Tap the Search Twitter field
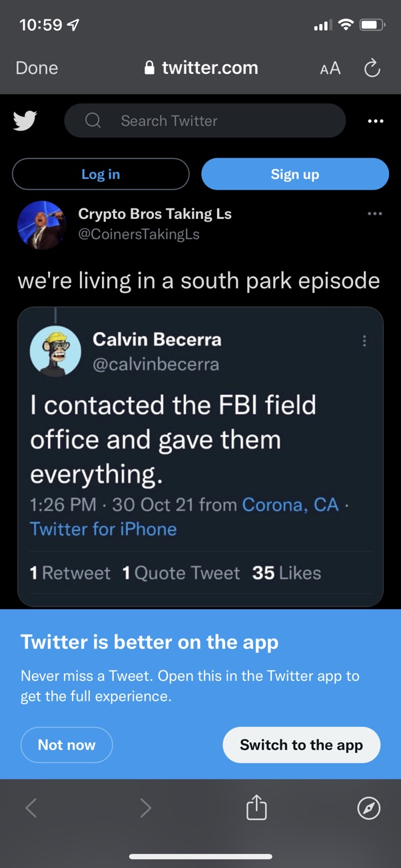Screen dimensions: 401x868 click(205, 121)
